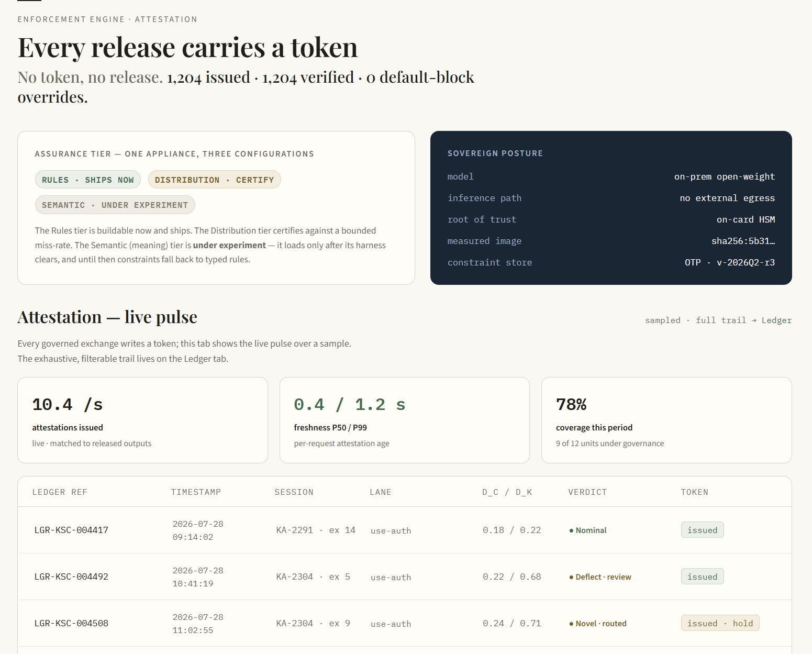812x654 pixels.
Task: Click session 'KA-2304 · ex 5'
Action: [313, 577]
